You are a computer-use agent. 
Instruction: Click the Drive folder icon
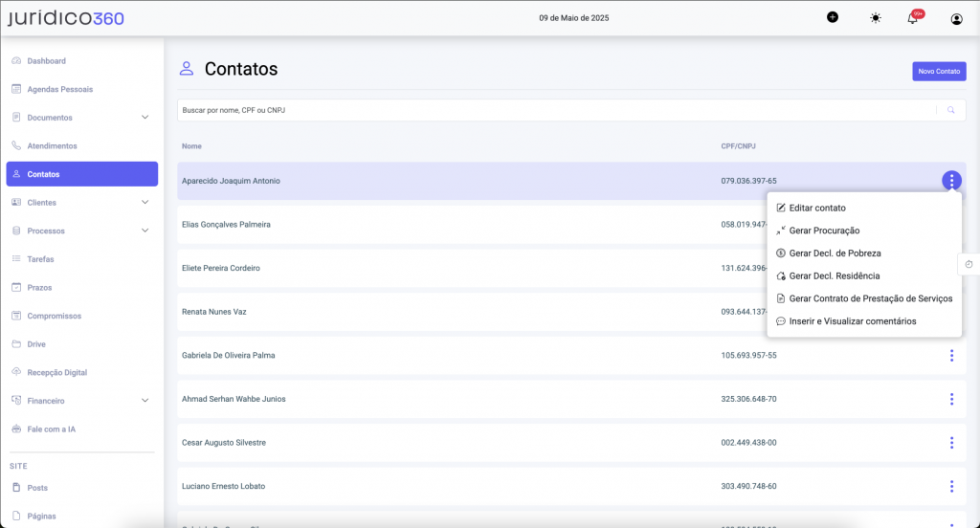pos(16,343)
